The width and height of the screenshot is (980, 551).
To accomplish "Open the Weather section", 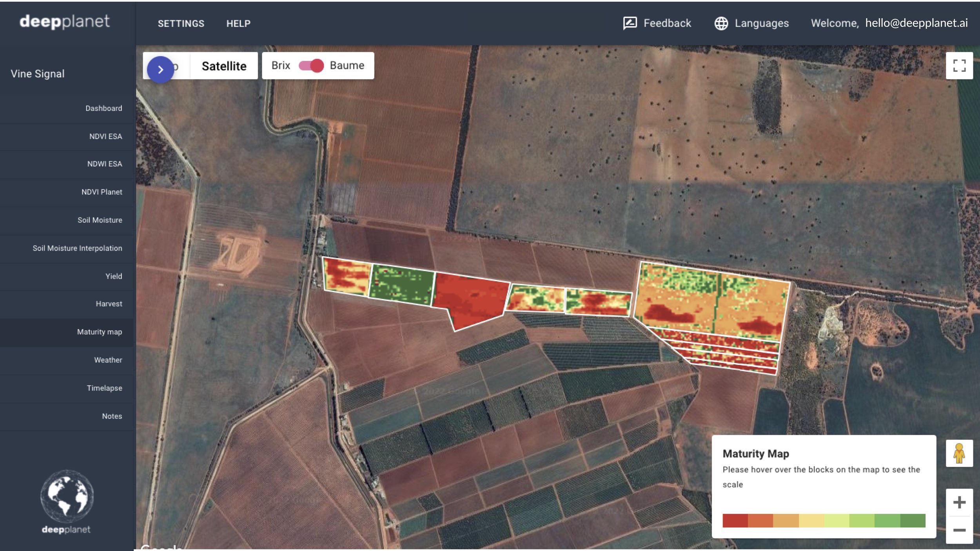I will (x=108, y=360).
